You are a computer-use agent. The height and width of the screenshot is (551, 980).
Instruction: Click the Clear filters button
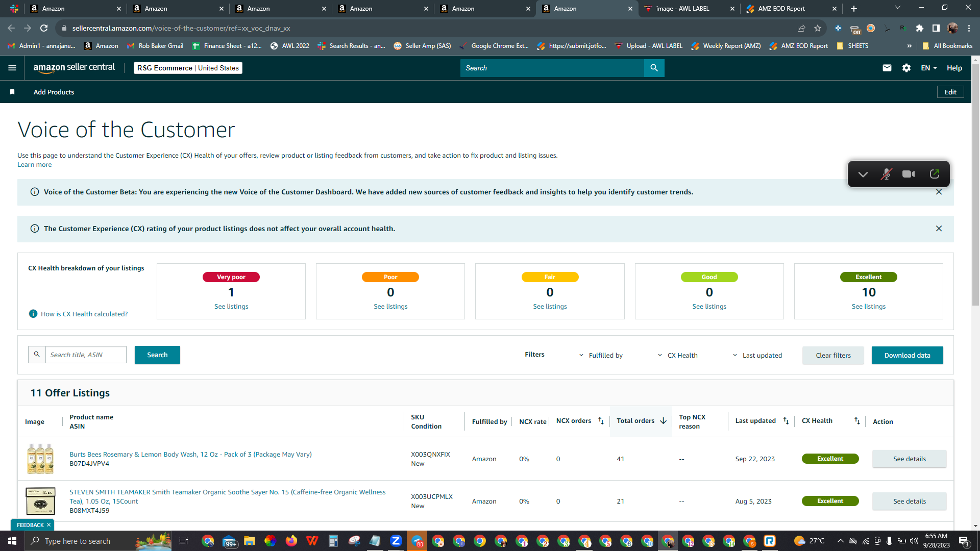[x=833, y=355]
